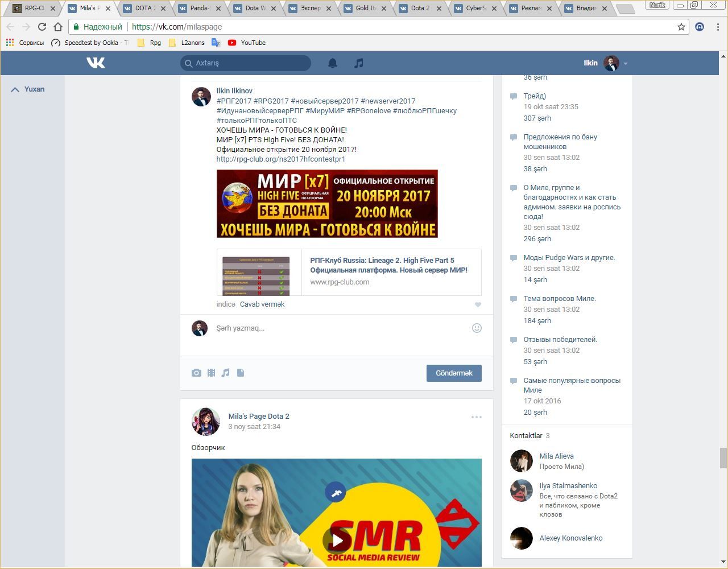Attach a video using the film icon
The height and width of the screenshot is (569, 728).
tap(211, 373)
